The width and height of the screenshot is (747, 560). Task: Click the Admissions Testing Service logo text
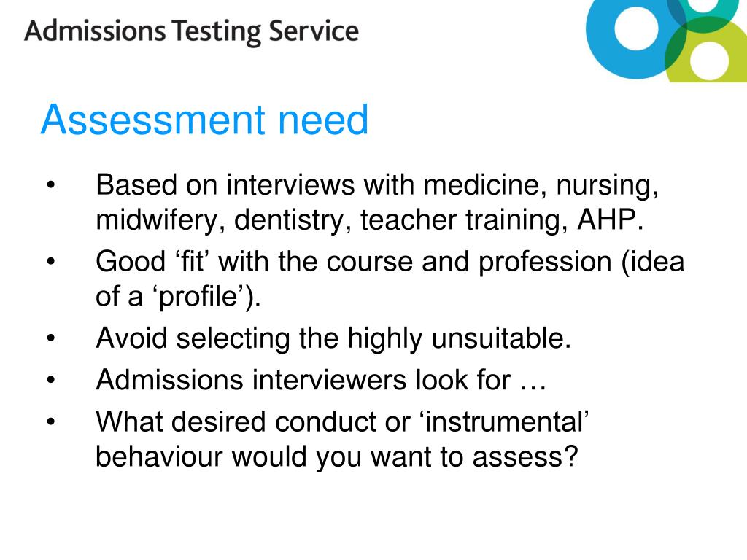[x=192, y=32]
